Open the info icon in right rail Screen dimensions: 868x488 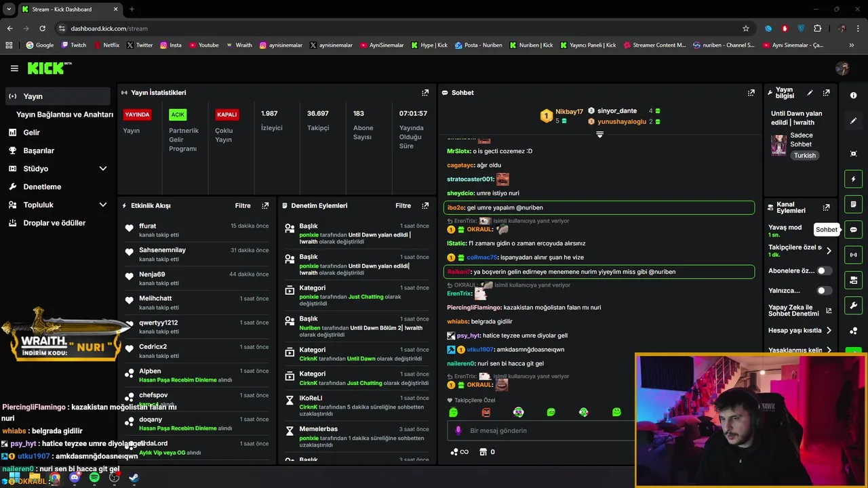(x=853, y=96)
